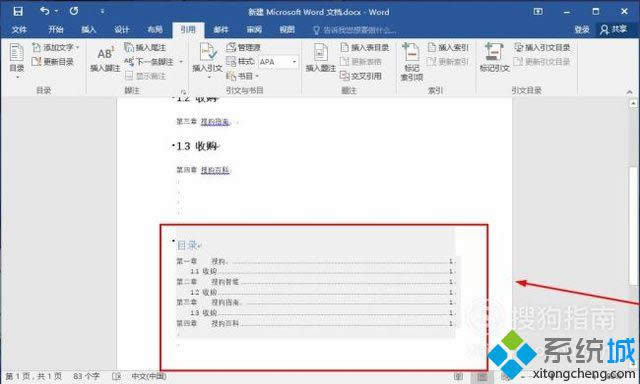Click the vertical scrollbar thumb

pyautogui.click(x=633, y=226)
